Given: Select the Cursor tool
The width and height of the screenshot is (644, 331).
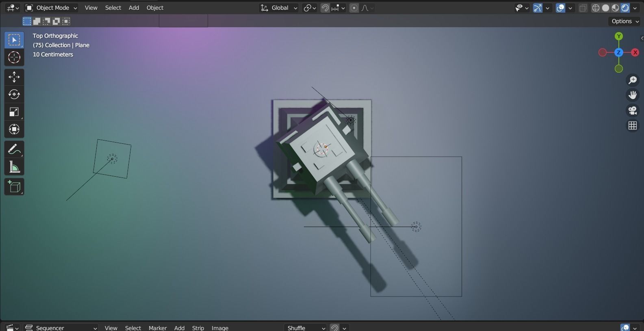Looking at the screenshot, I should pyautogui.click(x=14, y=57).
